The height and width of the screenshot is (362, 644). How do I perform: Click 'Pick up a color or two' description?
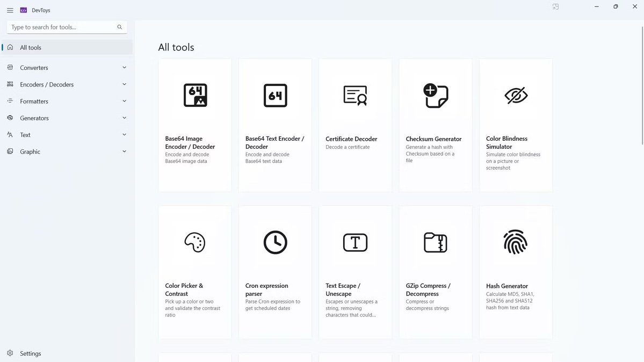coord(193,308)
